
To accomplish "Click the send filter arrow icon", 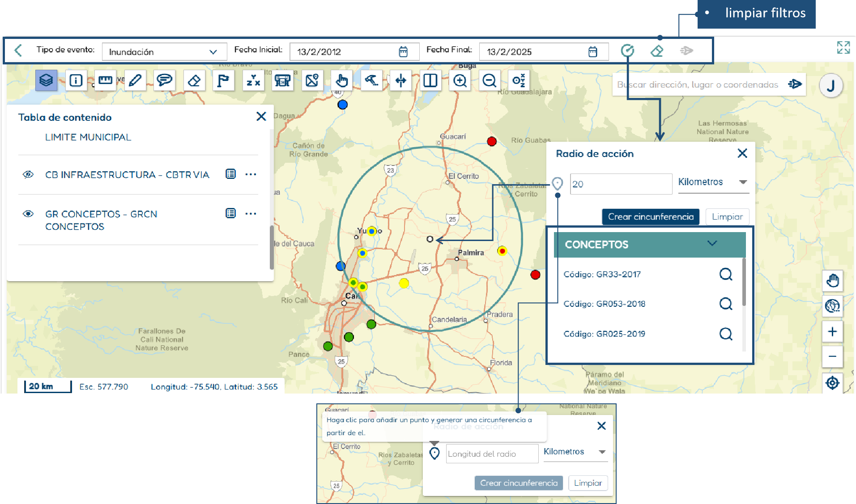I will [x=686, y=51].
